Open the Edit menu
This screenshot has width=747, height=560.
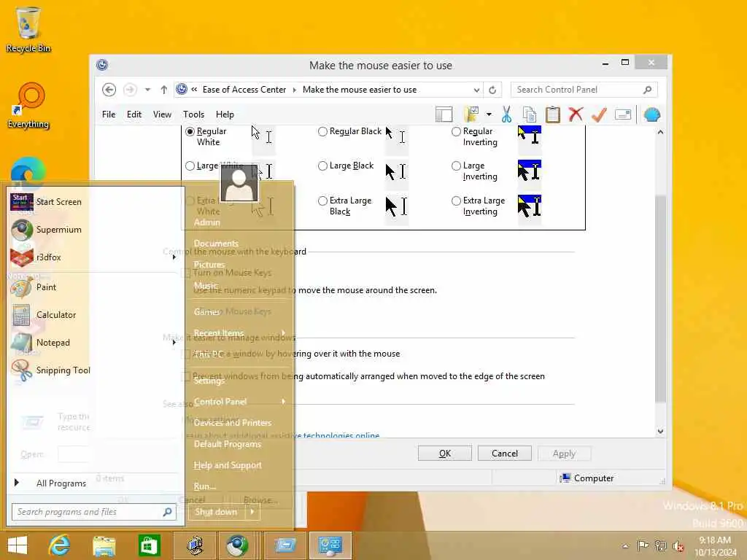click(x=134, y=114)
